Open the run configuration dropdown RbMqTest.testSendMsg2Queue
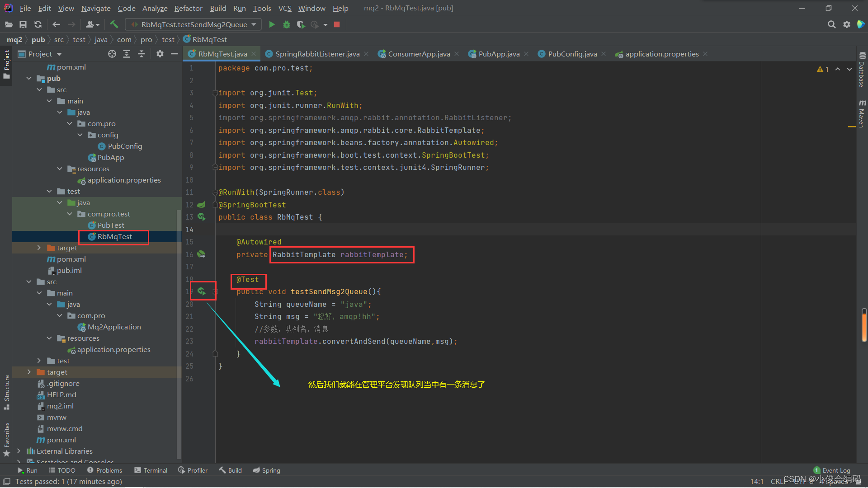Viewport: 868px width, 488px height. (x=193, y=24)
